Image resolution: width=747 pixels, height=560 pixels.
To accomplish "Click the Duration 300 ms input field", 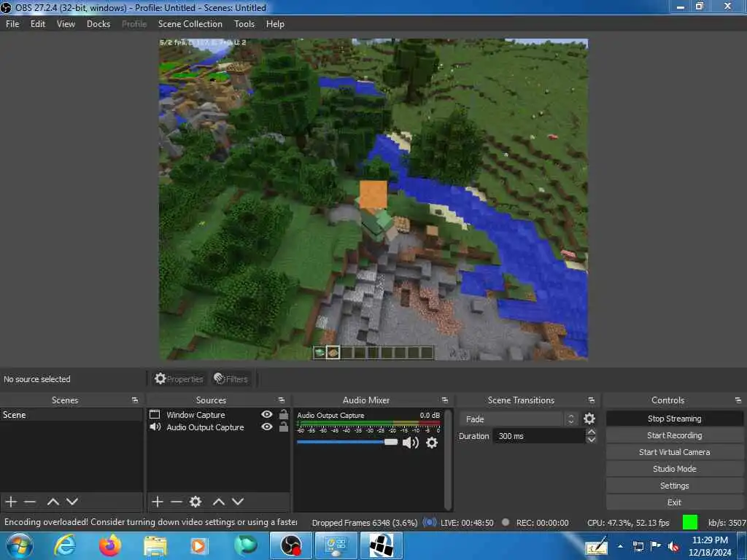I will click(x=539, y=436).
